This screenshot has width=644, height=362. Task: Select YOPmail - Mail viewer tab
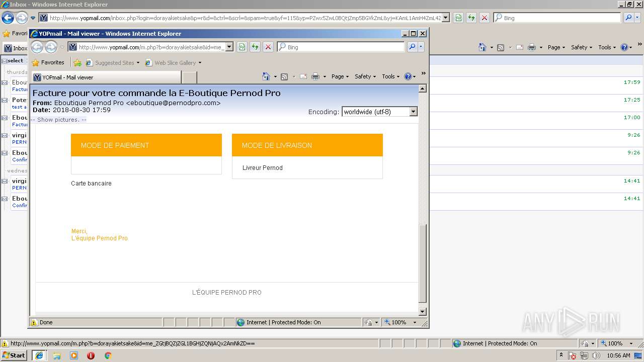(x=106, y=77)
